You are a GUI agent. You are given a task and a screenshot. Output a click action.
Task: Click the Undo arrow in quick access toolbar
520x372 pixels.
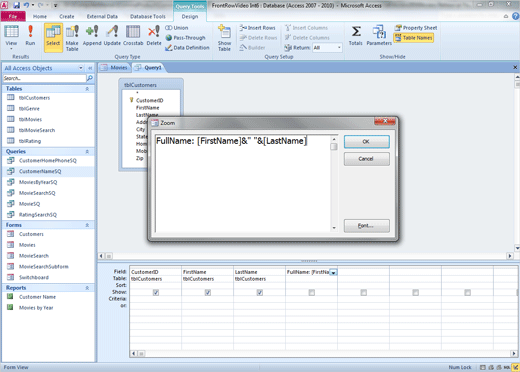26,5
